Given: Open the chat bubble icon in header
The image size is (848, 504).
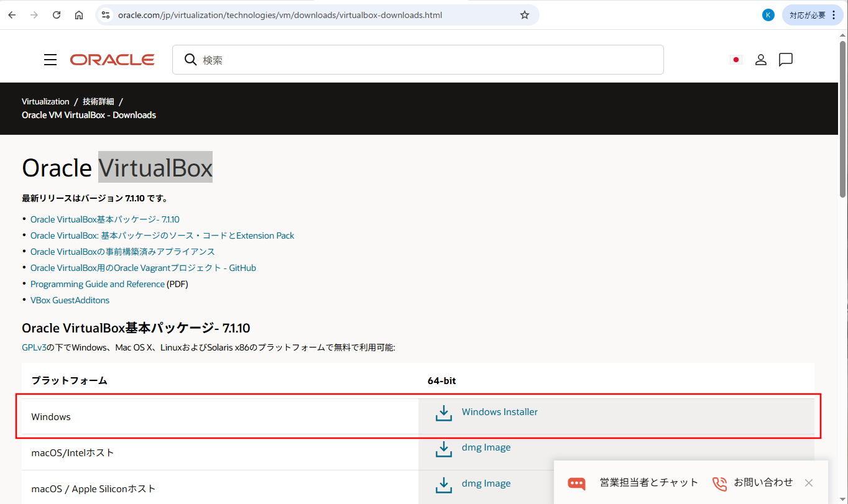Looking at the screenshot, I should pos(786,60).
